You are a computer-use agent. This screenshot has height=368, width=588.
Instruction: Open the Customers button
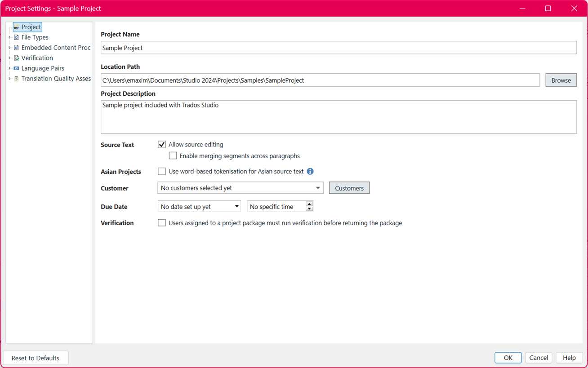click(x=349, y=188)
